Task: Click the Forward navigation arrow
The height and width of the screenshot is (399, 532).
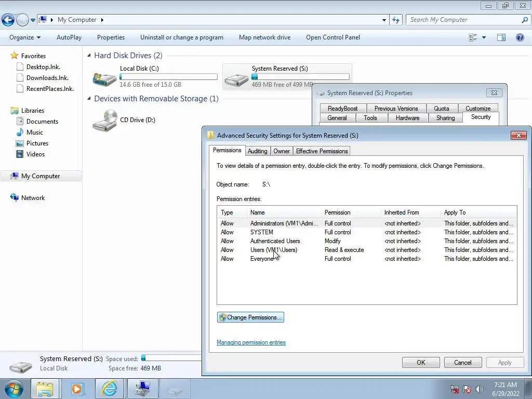Action: click(x=22, y=20)
